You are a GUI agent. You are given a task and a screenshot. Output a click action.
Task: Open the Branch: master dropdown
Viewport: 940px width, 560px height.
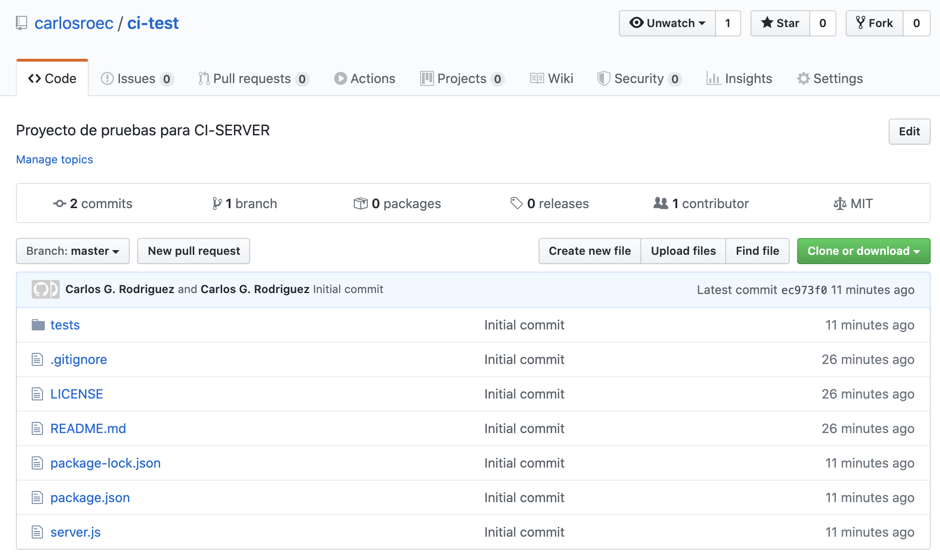pyautogui.click(x=73, y=251)
